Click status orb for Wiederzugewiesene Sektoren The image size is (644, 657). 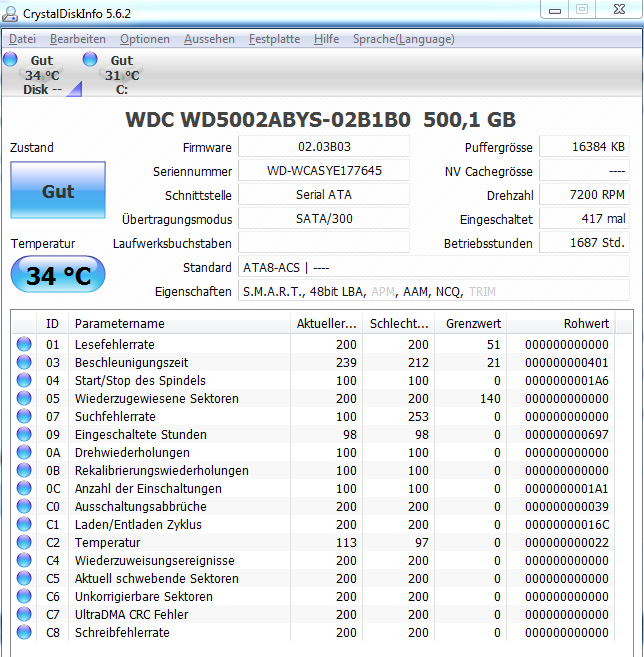click(24, 398)
